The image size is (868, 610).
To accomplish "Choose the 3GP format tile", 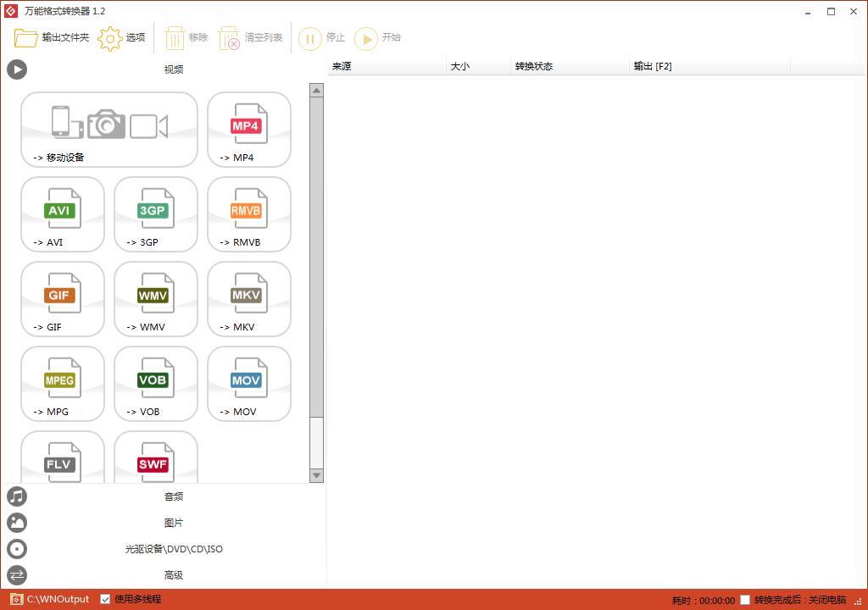I will point(155,213).
